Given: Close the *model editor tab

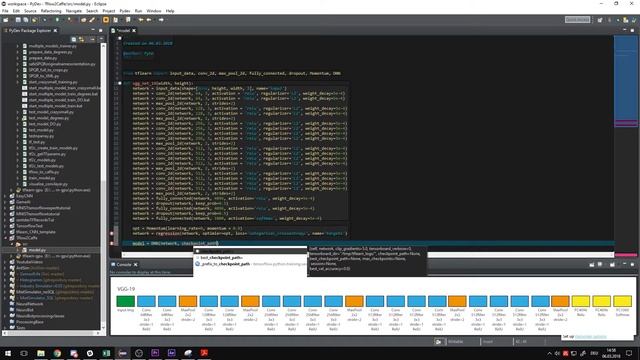Looking at the screenshot, I should (134, 31).
